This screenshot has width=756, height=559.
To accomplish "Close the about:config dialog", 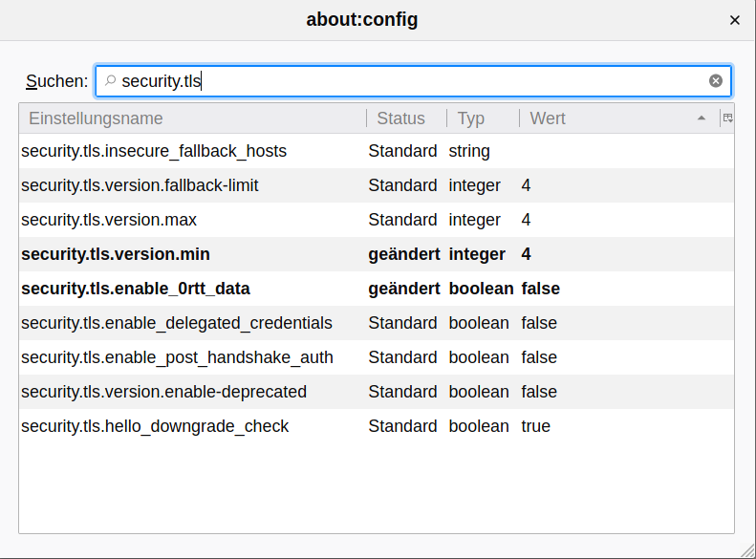I will [x=734, y=20].
